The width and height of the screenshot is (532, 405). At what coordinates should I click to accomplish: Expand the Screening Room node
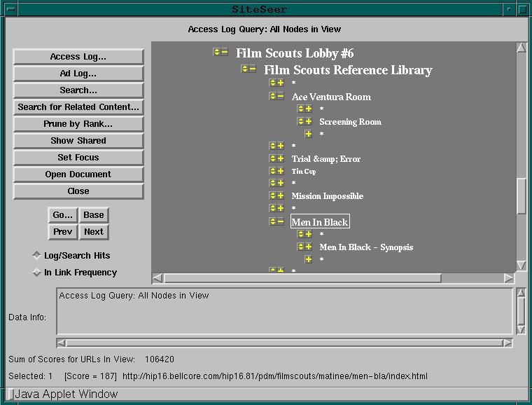click(x=309, y=121)
